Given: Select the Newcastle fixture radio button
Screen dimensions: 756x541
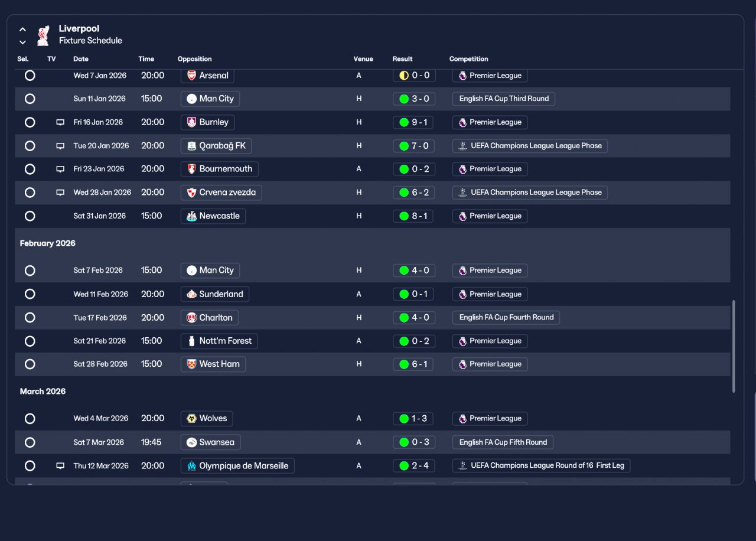Looking at the screenshot, I should [x=30, y=216].
